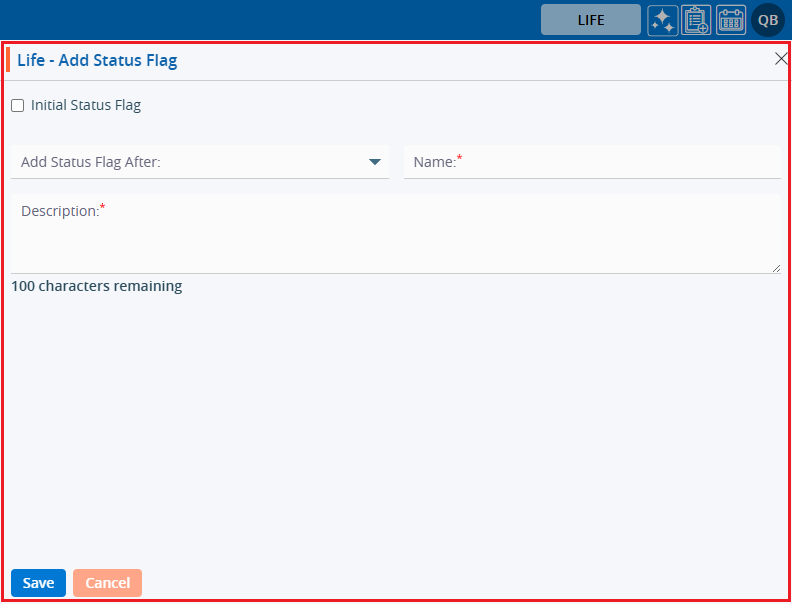792x604 pixels.
Task: Click the Life - Add Status Flag title
Action: 97,60
